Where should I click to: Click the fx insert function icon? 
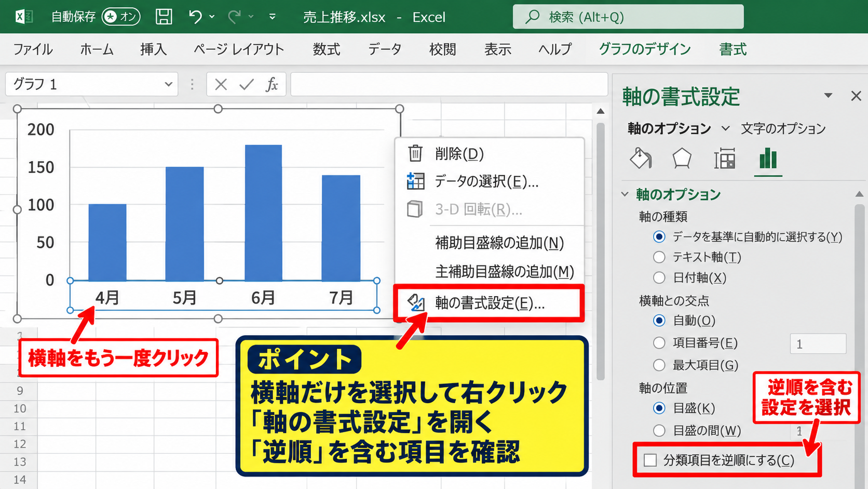(272, 84)
